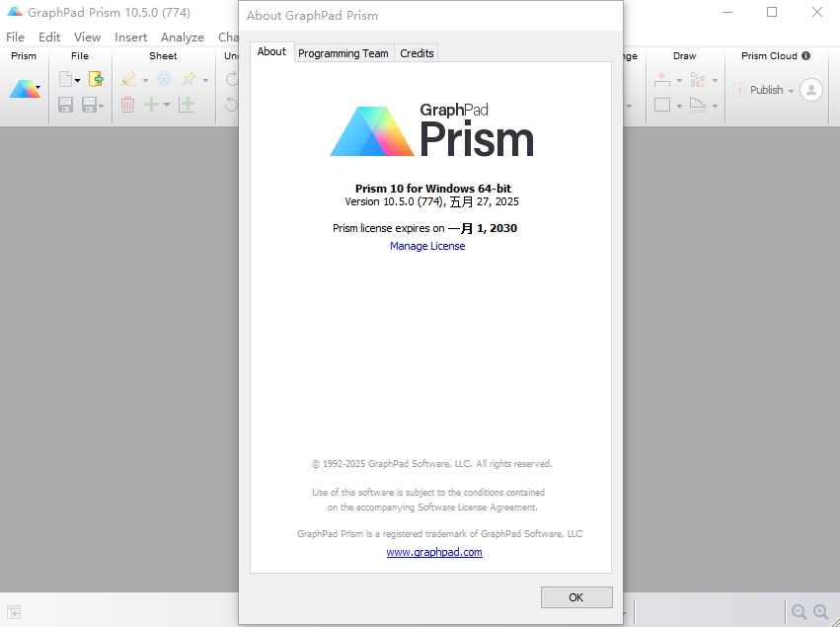Maximize the GraphPad Prism main window
This screenshot has width=840, height=627.
(x=772, y=12)
